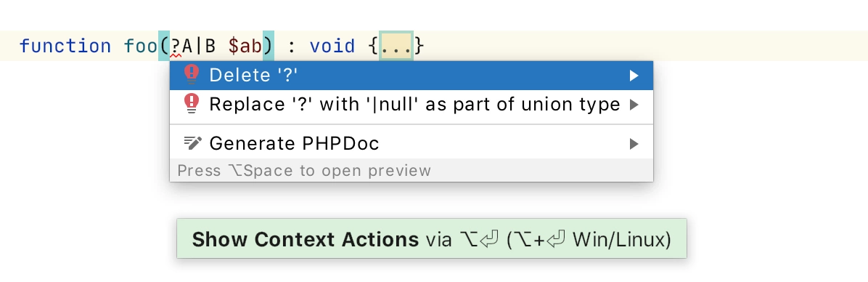The image size is (868, 282).
Task: Select the Generate PHPDoc action
Action: pyautogui.click(x=412, y=144)
